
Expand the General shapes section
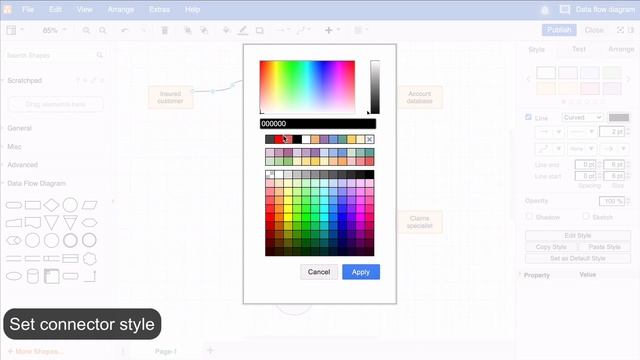(x=19, y=128)
